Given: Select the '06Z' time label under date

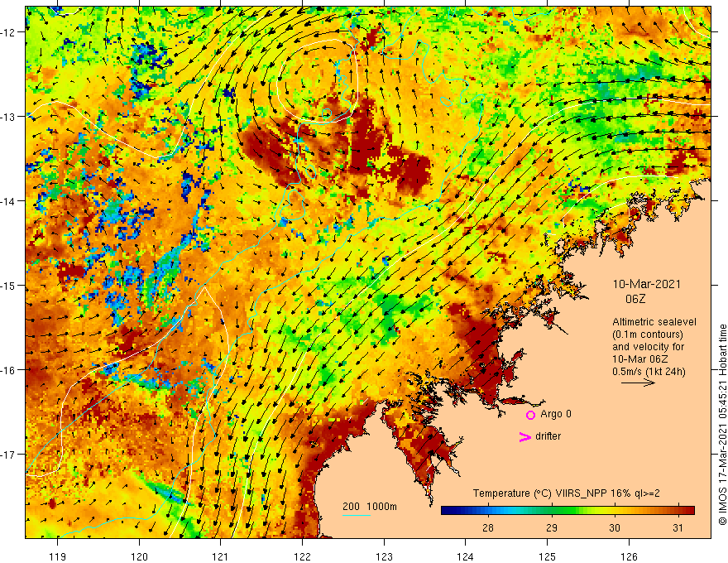Looking at the screenshot, I should pyautogui.click(x=635, y=299).
